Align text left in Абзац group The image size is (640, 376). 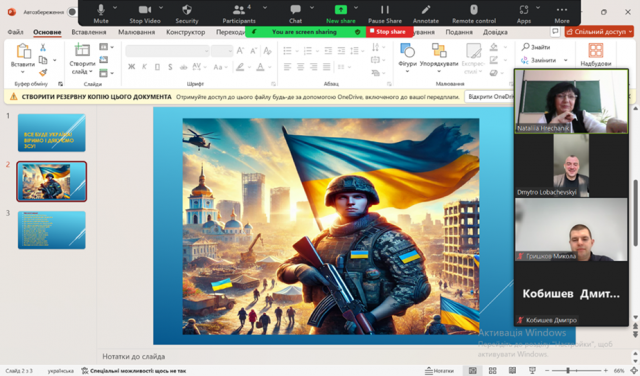(x=287, y=67)
